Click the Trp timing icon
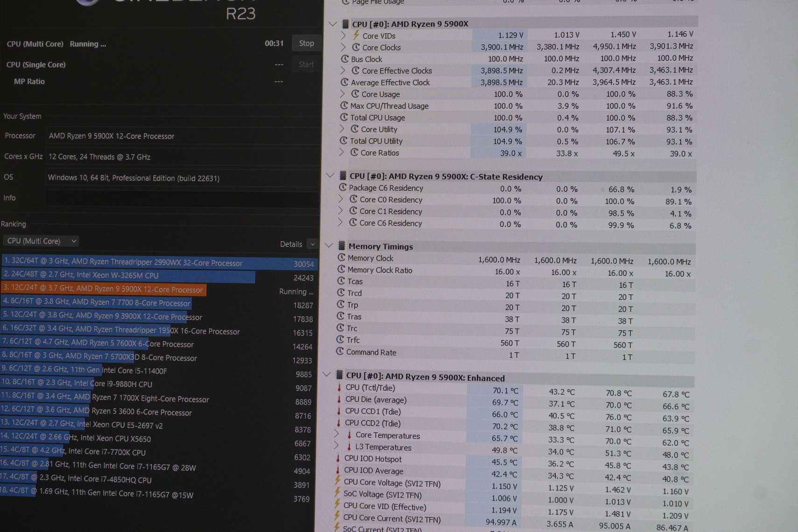The width and height of the screenshot is (798, 532). [341, 304]
